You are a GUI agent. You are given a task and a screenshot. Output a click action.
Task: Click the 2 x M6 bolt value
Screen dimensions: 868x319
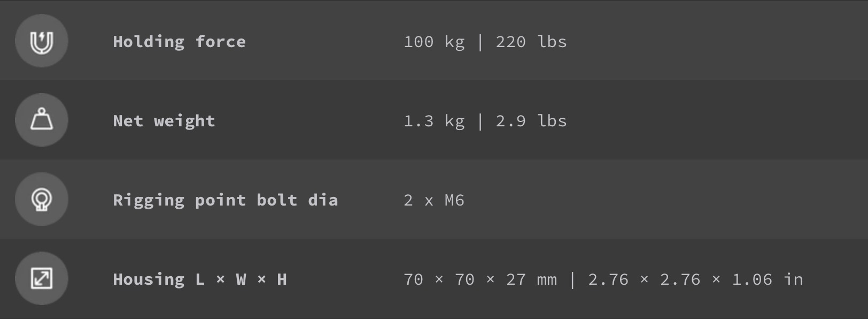[434, 200]
